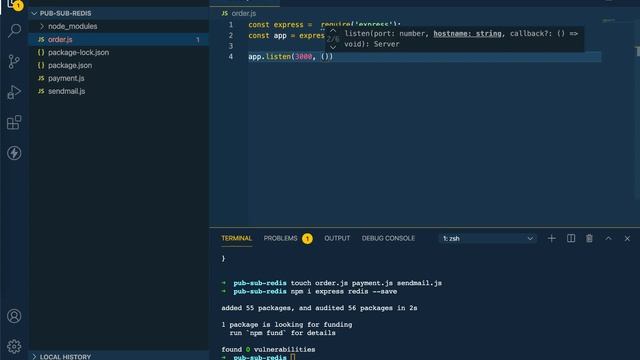
Task: Close the terminal panel
Action: tap(627, 238)
